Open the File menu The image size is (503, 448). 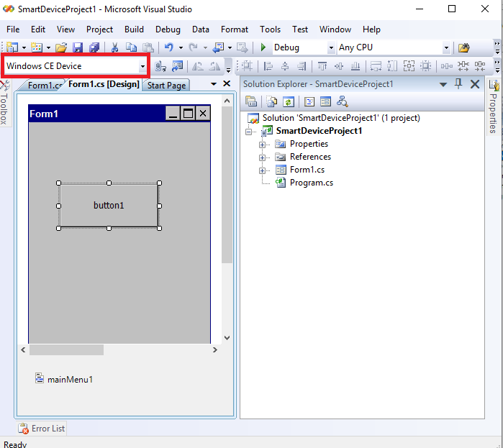13,29
